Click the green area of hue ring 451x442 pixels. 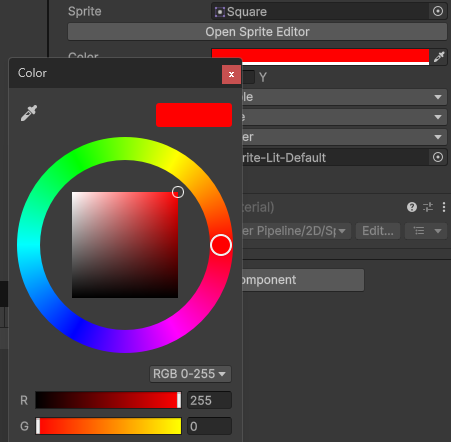(76, 161)
